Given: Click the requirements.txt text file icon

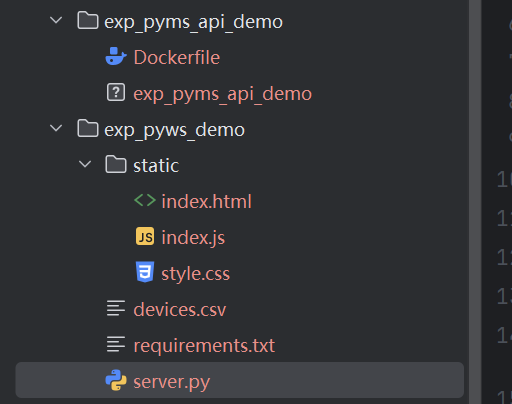Looking at the screenshot, I should click(x=116, y=344).
